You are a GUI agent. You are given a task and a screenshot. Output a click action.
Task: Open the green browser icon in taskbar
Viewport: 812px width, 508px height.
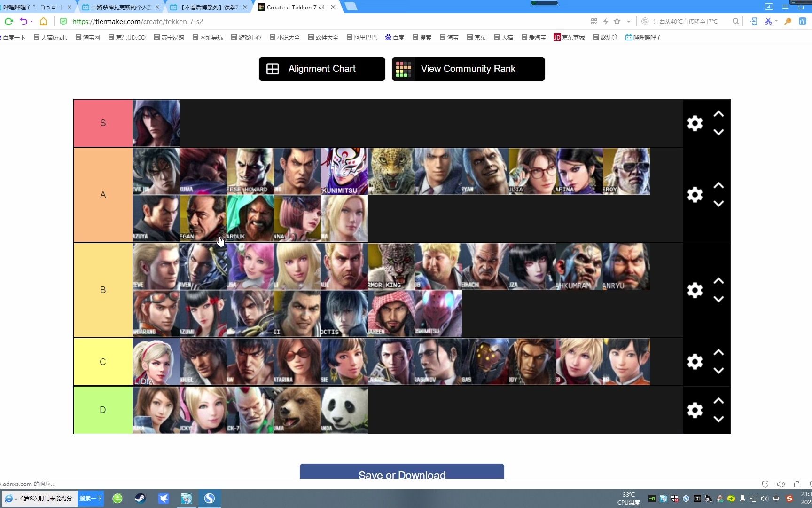[117, 499]
